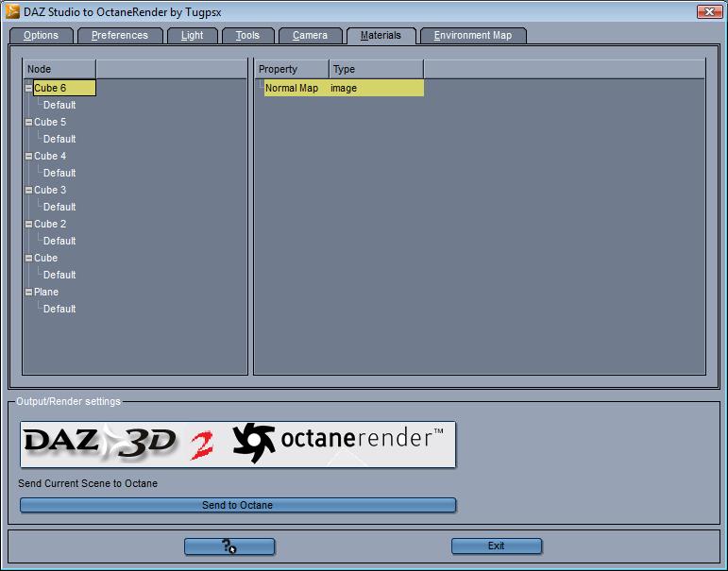Choose Default material under Cube 6
Viewport: 728px width, 571px height.
click(x=59, y=105)
